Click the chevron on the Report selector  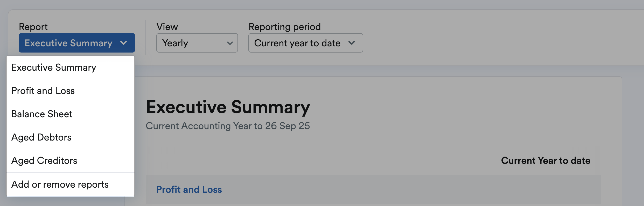(x=124, y=43)
